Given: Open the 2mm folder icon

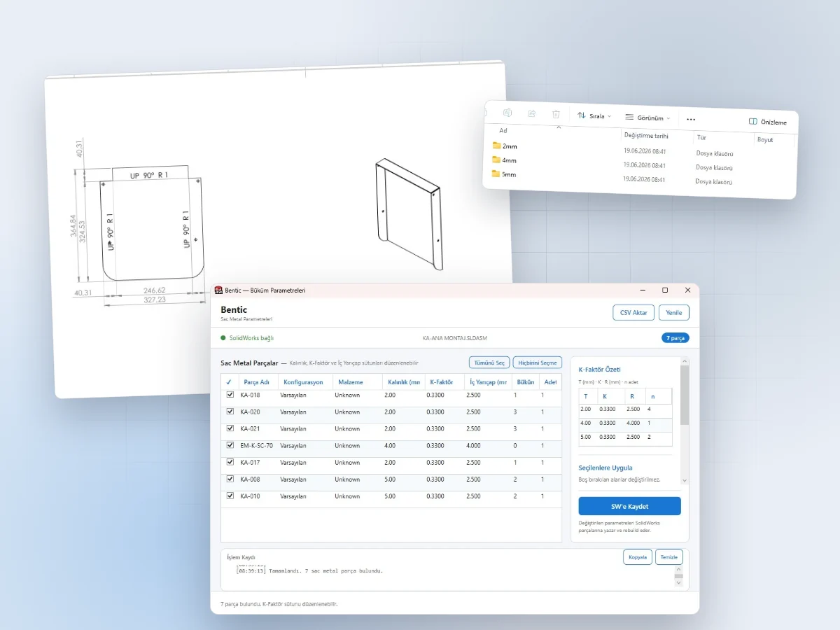Looking at the screenshot, I should 496,146.
